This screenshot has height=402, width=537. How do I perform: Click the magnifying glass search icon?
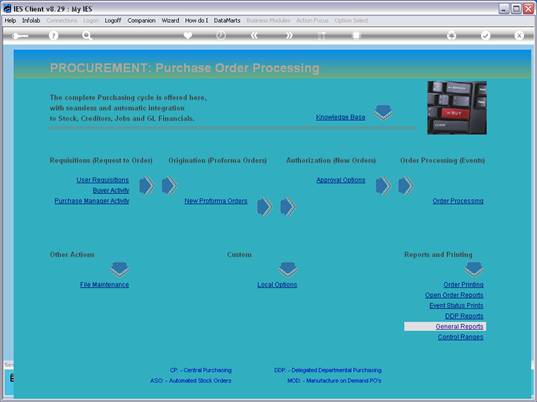click(x=87, y=36)
